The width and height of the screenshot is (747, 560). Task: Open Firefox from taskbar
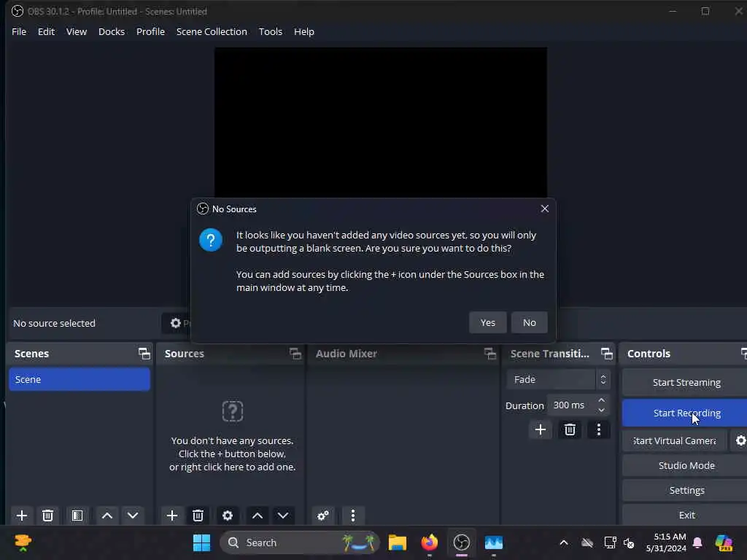[x=429, y=542]
